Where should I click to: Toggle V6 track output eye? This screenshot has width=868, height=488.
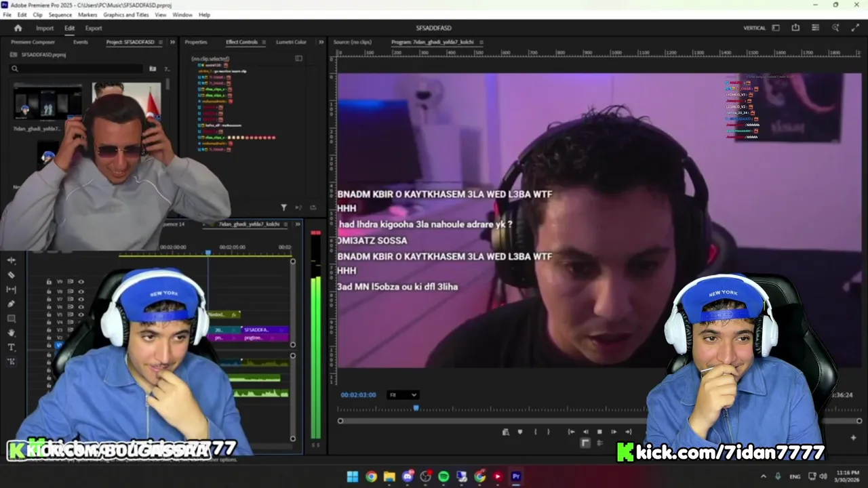point(81,307)
